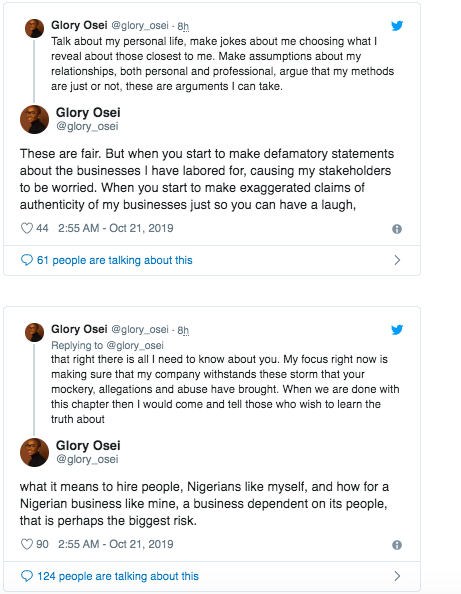Expand the first tweet's conversation chevron arrow
Viewport: 461px width, 594px height.
coord(397,260)
